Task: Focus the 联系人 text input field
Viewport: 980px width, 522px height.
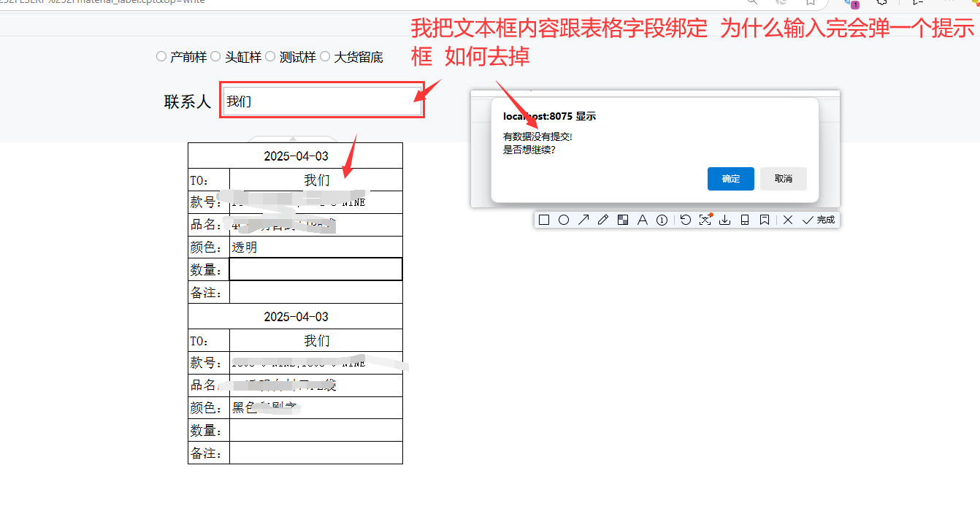Action: (322, 101)
